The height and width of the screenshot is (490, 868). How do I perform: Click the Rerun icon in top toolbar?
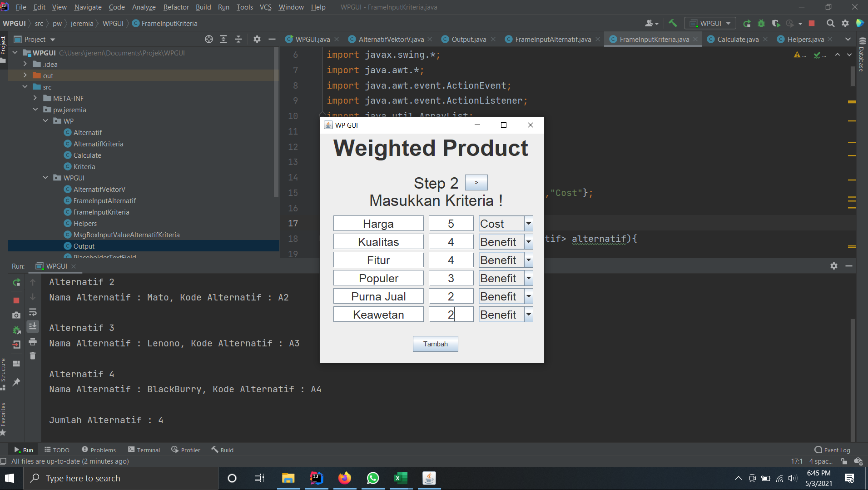point(747,23)
